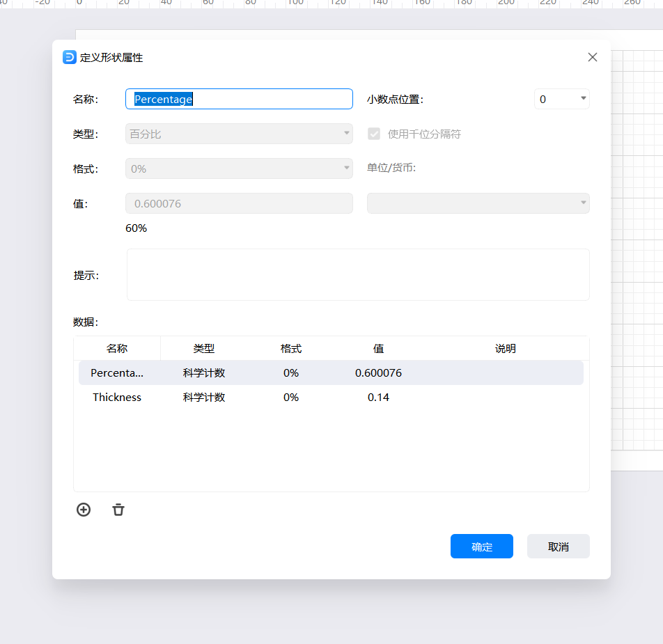Select the Thickness row in data table
The height and width of the screenshot is (644, 663).
point(331,398)
